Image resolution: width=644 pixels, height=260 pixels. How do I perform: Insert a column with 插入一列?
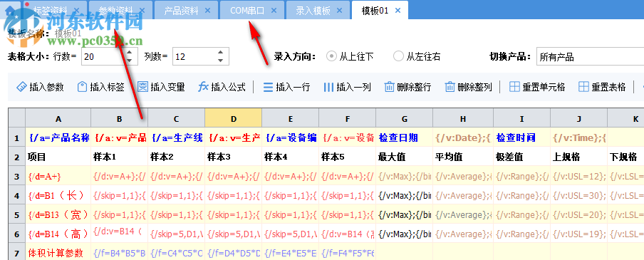pyautogui.click(x=348, y=87)
